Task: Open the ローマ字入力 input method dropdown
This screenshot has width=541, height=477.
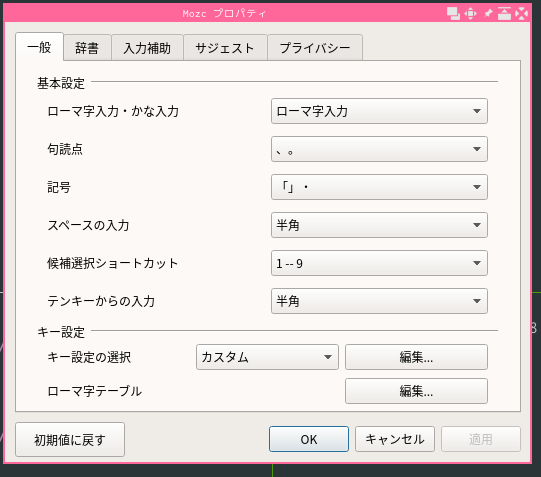Action: (379, 111)
